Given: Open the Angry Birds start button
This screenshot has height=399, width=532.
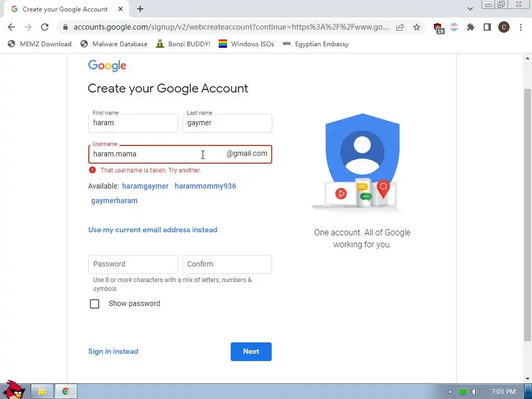Looking at the screenshot, I should 13,390.
